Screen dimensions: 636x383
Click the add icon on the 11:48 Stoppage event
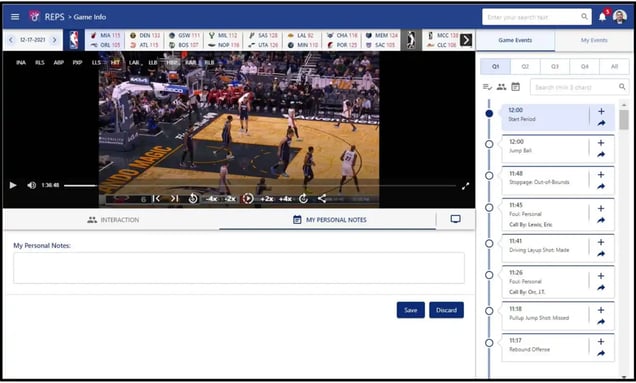(x=601, y=175)
